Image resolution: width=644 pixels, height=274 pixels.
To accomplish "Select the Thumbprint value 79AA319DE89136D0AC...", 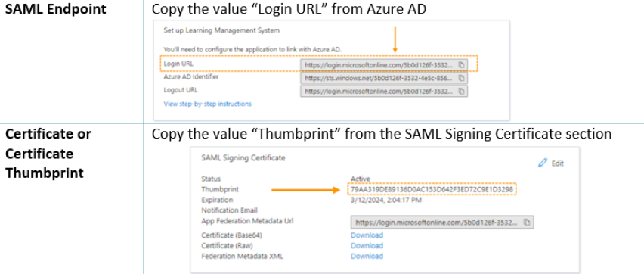I will click(432, 189).
